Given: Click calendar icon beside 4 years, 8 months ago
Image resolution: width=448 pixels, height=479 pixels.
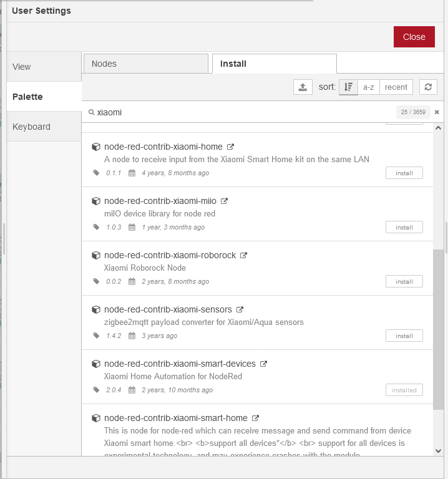Looking at the screenshot, I should click(132, 173).
